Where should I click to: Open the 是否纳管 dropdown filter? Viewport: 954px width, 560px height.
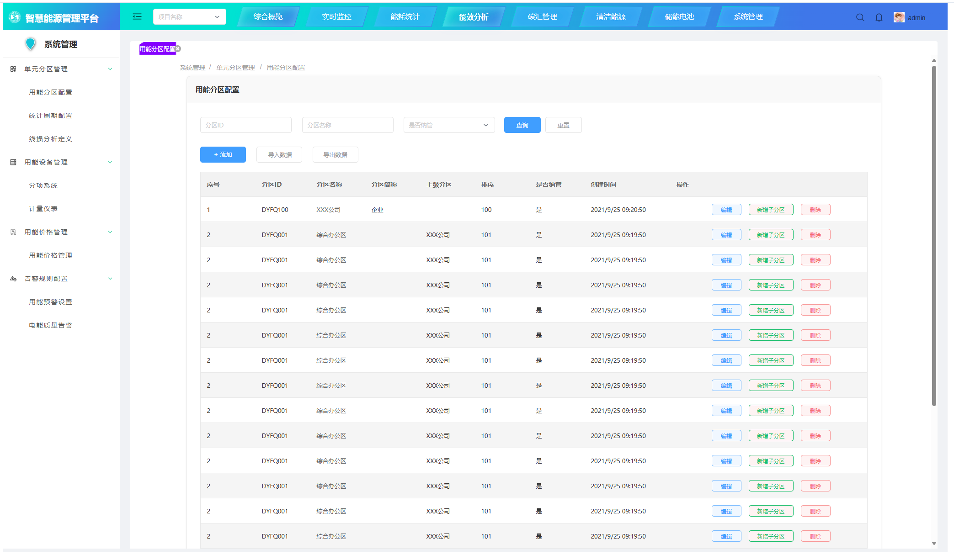click(449, 125)
